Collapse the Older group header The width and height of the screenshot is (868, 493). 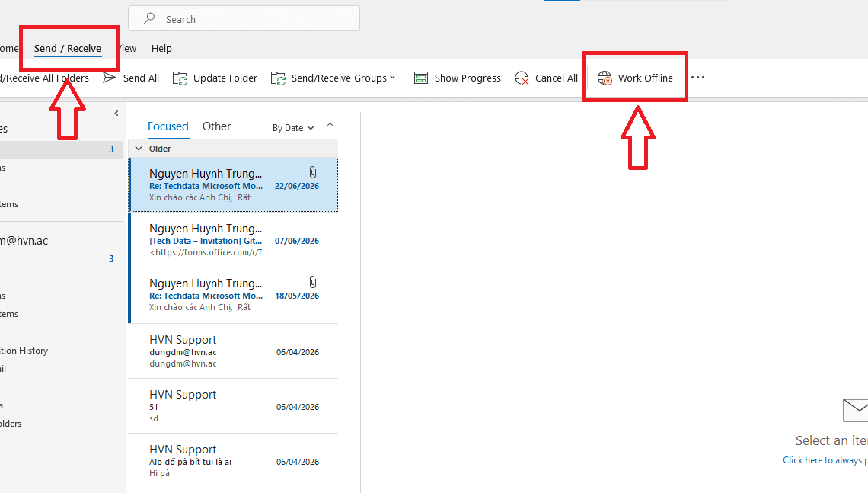139,149
